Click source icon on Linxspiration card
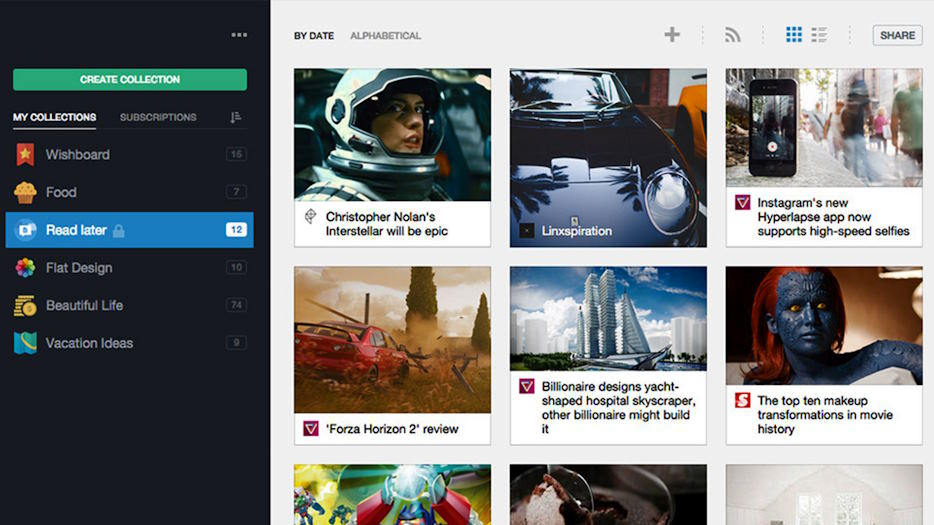 coord(527,231)
